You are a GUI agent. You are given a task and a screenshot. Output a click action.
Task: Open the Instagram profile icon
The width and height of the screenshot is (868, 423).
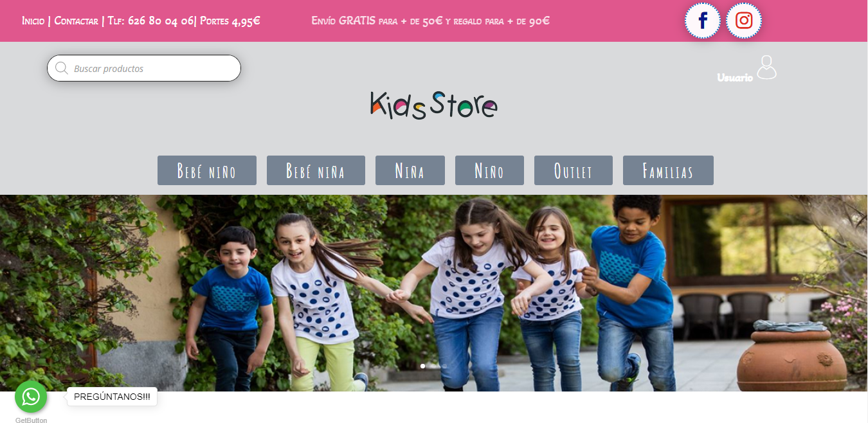(744, 21)
